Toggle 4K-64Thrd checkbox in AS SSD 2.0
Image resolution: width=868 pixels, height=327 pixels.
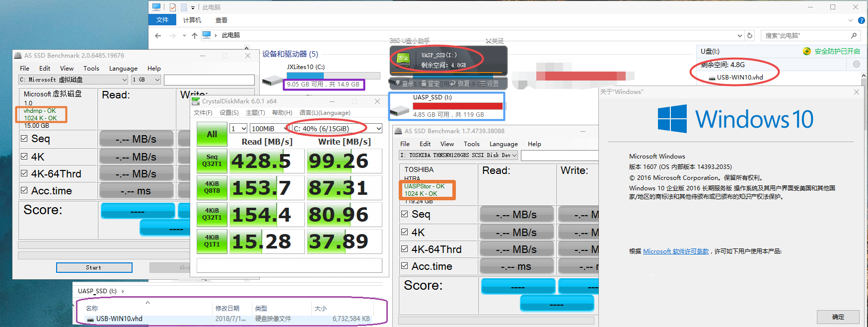24,173
